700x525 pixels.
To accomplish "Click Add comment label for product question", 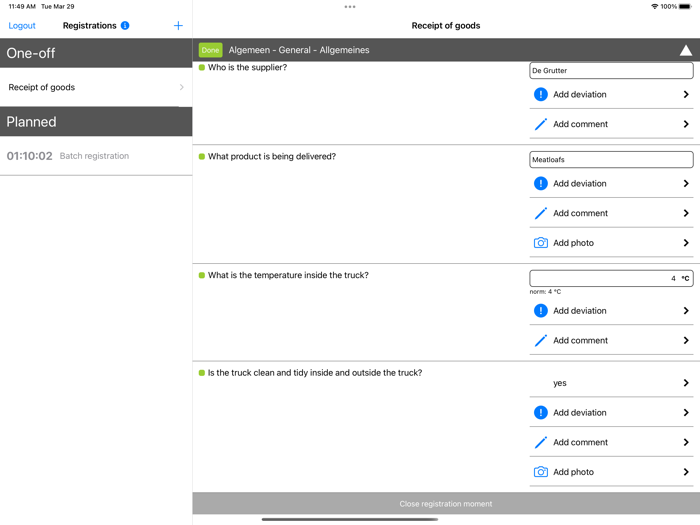I will pyautogui.click(x=580, y=213).
